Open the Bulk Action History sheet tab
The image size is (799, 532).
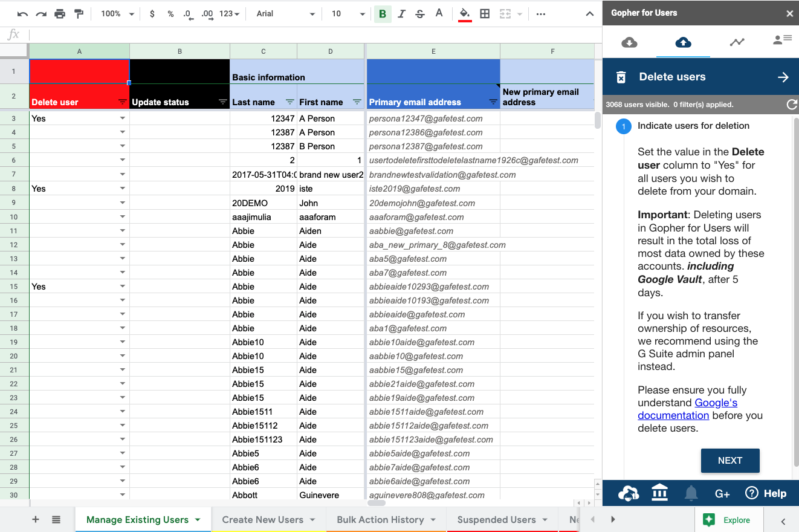tap(380, 519)
